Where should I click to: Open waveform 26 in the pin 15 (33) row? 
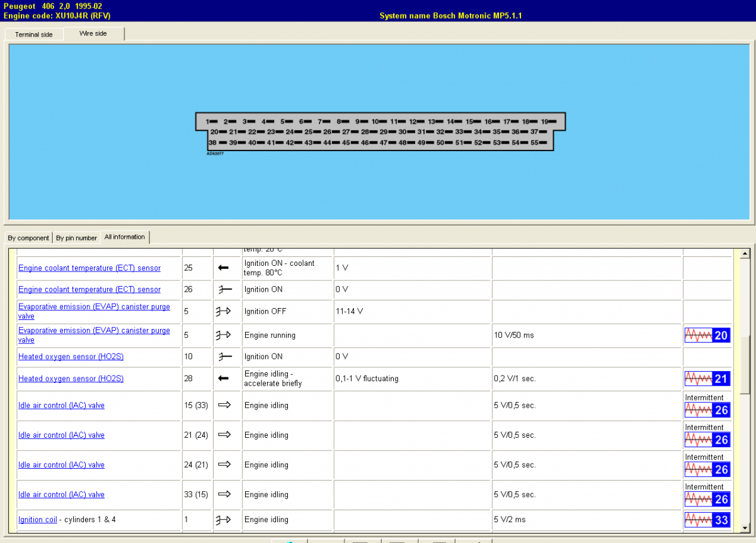click(707, 410)
